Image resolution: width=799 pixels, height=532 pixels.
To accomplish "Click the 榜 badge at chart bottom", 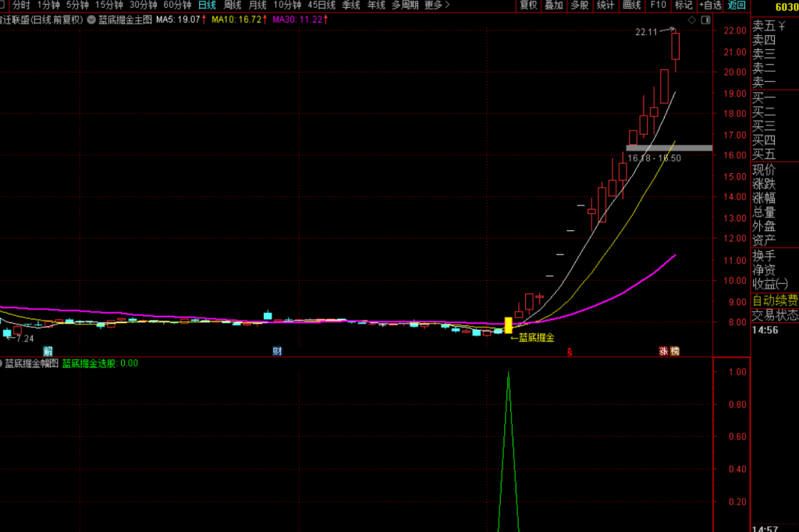I will tap(675, 350).
